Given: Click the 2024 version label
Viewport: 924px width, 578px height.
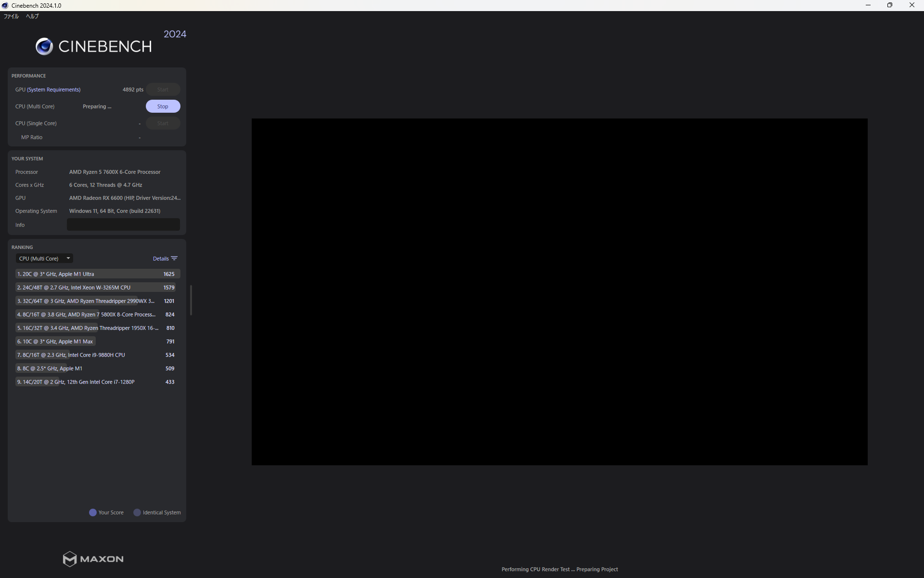Looking at the screenshot, I should (x=175, y=34).
